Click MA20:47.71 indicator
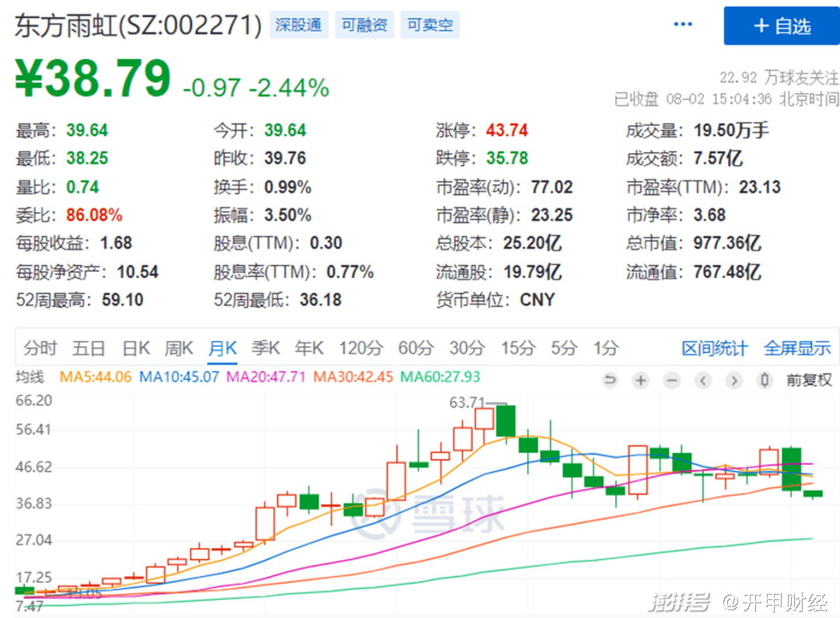 click(266, 377)
